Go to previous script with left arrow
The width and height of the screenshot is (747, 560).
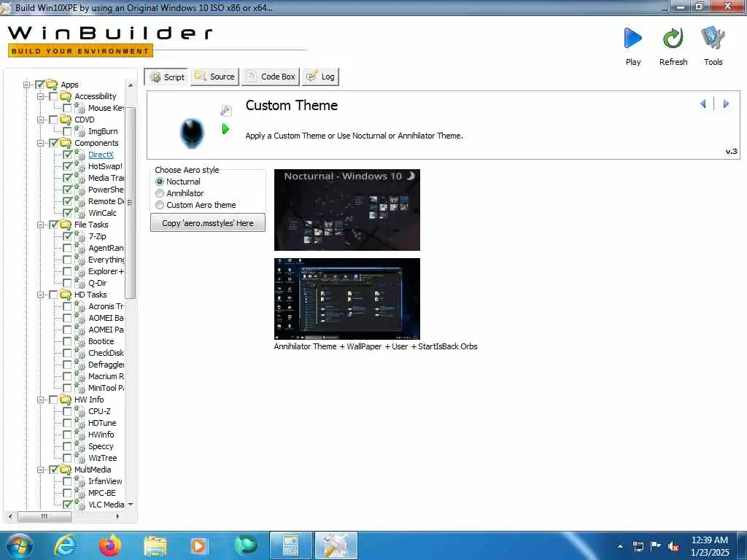(x=703, y=104)
